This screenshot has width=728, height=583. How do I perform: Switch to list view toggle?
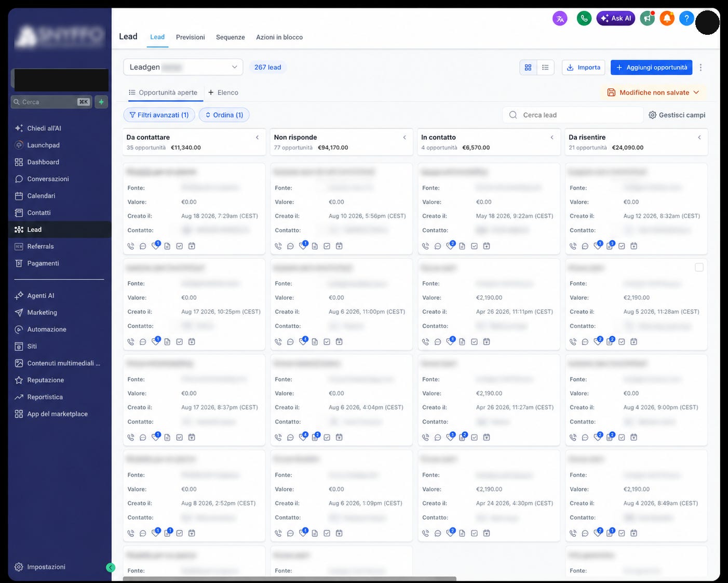(545, 68)
